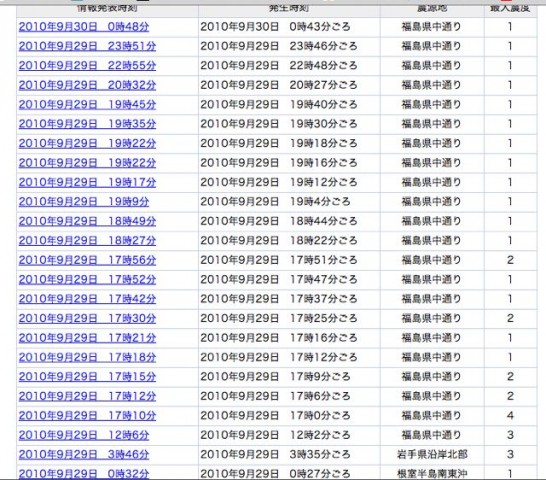Open the 2010年9月29日 12時6分 report link
Screen dimensions: 546x480
84,435
